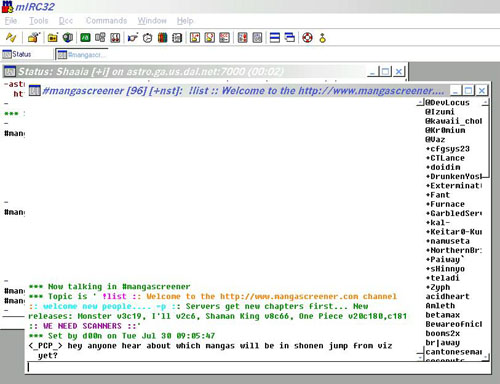This screenshot has width=500, height=384.
Task: Select +sHinnyo in the nick list
Action: [x=445, y=269]
